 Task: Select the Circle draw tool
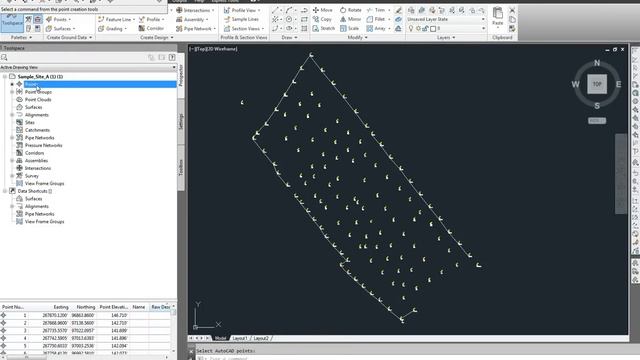tap(289, 19)
